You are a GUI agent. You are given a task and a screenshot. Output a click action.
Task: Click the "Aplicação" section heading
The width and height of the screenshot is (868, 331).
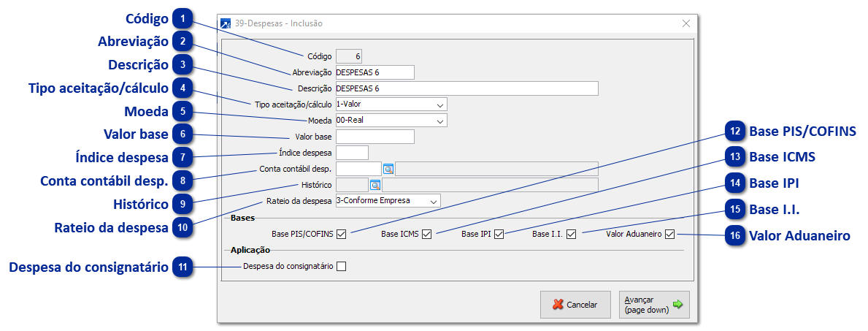tap(250, 250)
